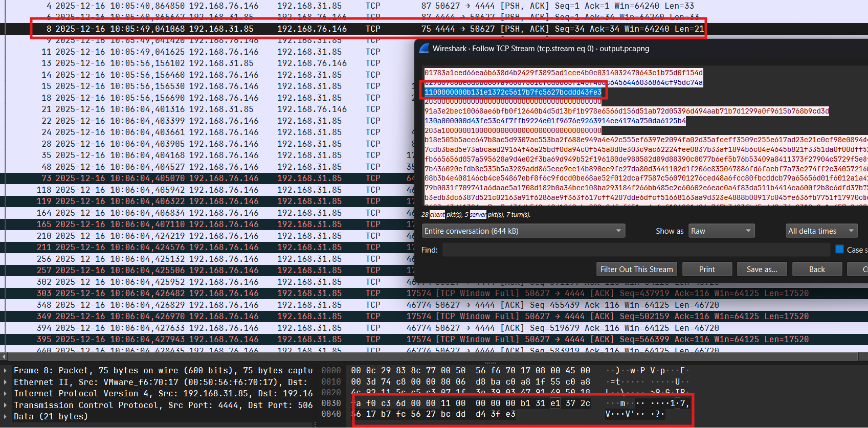Expand the Transmission Control Protocol arrow

tap(5, 406)
